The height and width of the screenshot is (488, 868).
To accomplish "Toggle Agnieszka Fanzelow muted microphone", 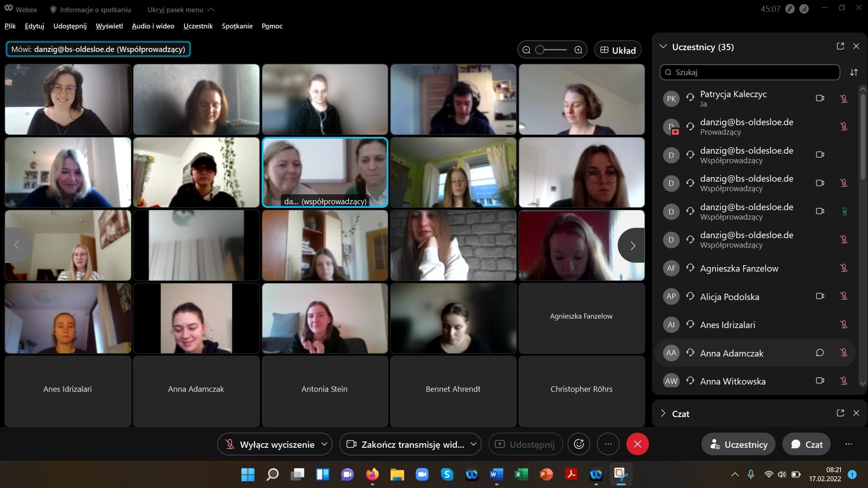I will 844,268.
